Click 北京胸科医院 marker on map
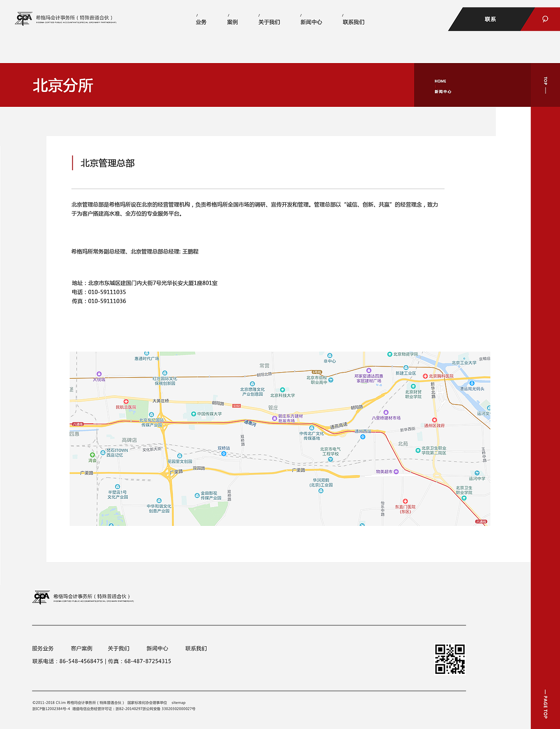The image size is (560, 729). [425, 376]
